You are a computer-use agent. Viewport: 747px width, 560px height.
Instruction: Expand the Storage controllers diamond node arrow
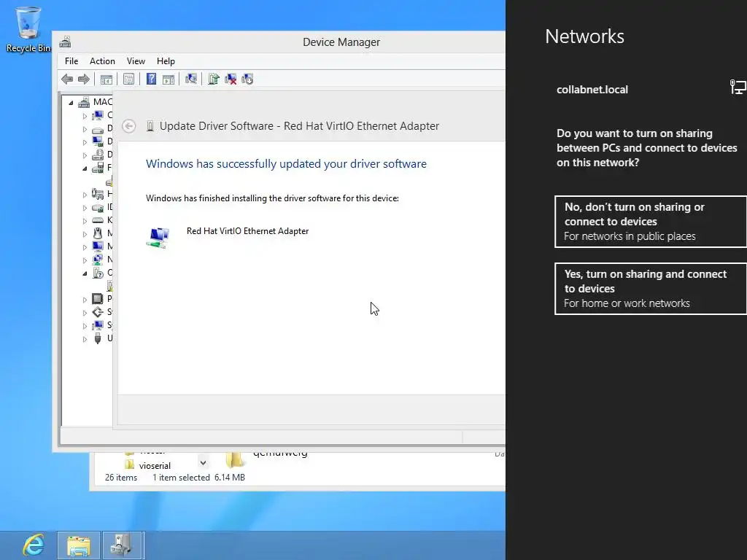[x=85, y=313]
